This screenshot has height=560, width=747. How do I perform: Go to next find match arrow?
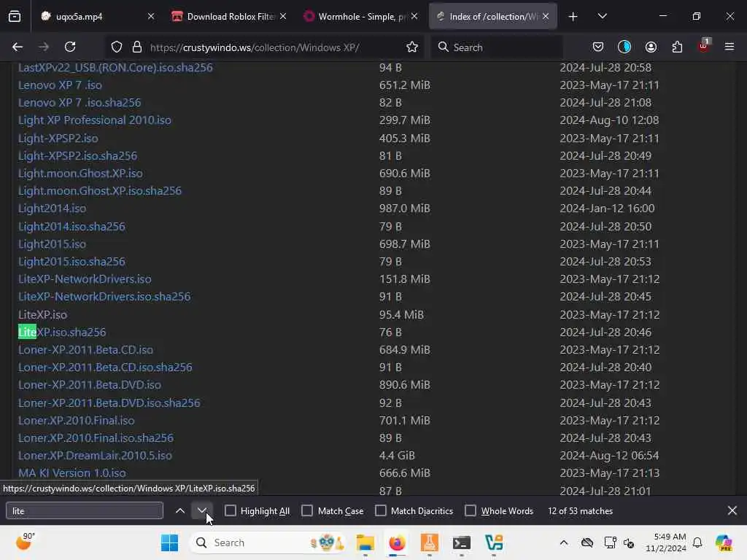click(202, 510)
